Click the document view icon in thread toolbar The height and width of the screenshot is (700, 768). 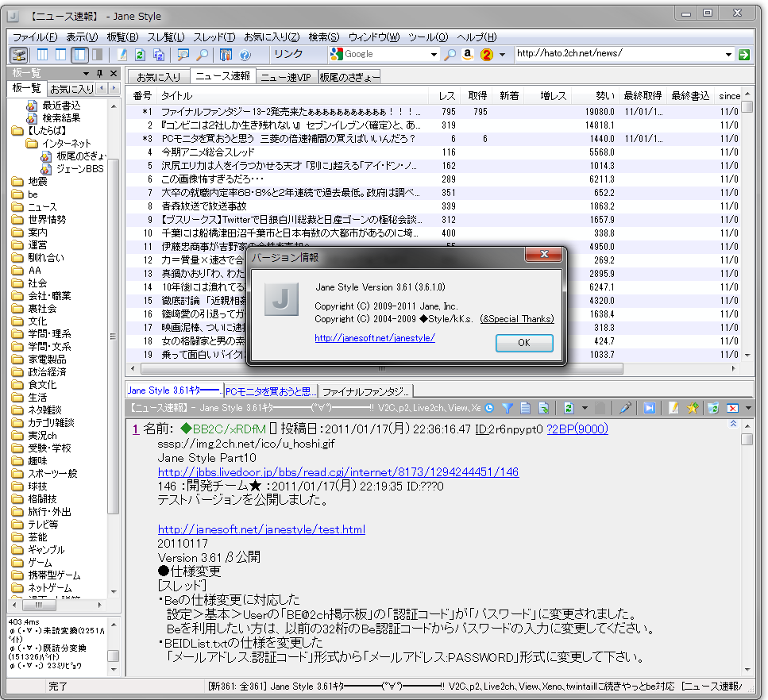tap(526, 408)
